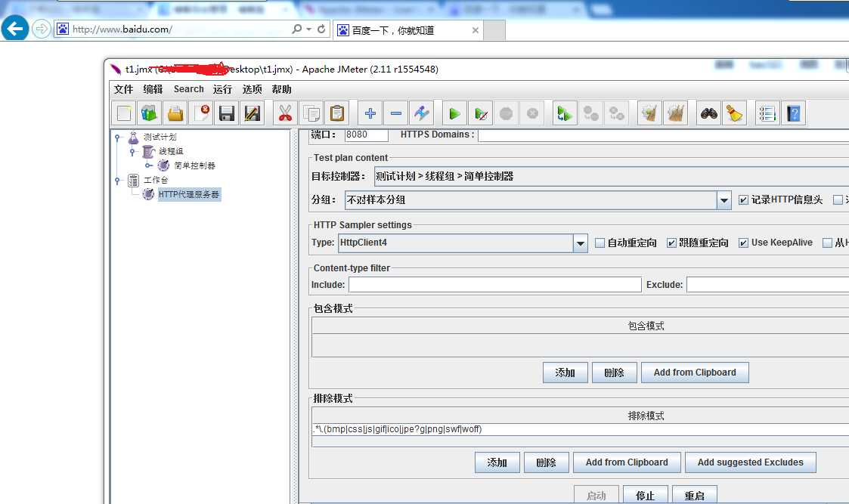This screenshot has width=849, height=504.
Task: Click the Remote stop all icon
Action: click(590, 113)
